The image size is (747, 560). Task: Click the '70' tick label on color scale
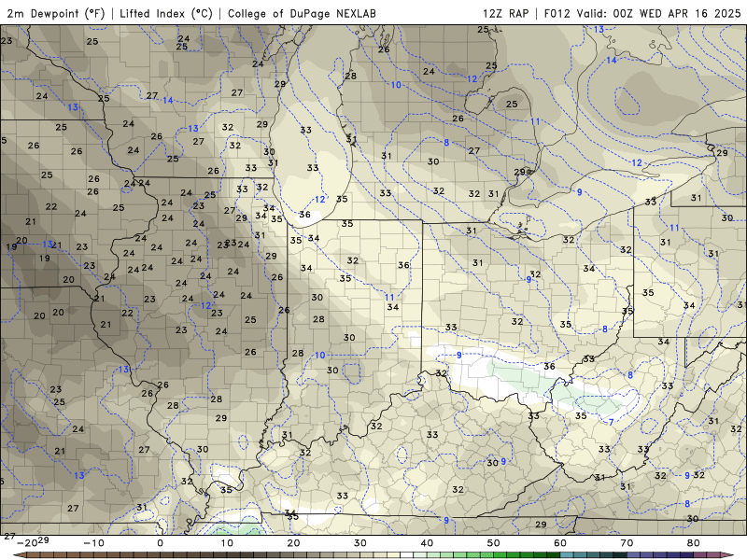(x=627, y=543)
